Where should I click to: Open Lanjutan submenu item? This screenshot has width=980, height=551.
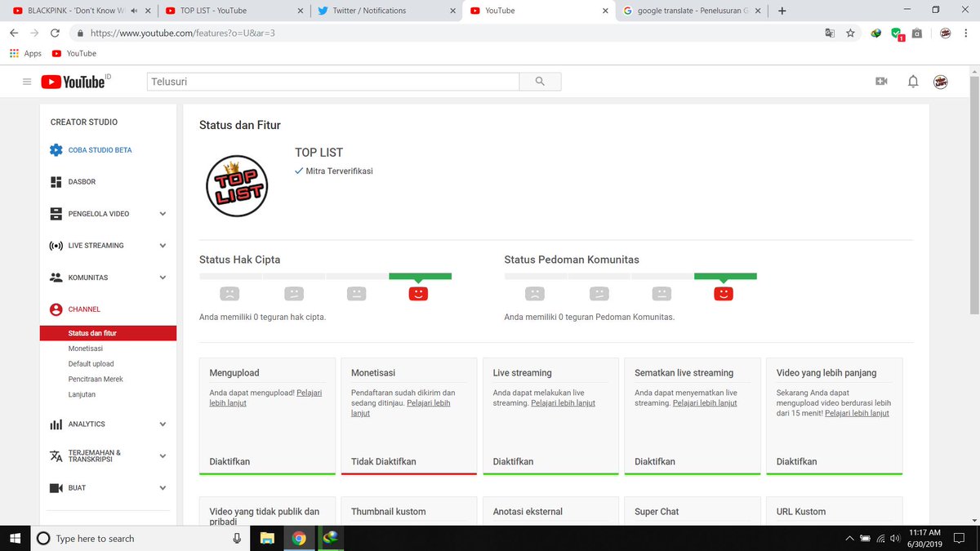click(x=82, y=395)
